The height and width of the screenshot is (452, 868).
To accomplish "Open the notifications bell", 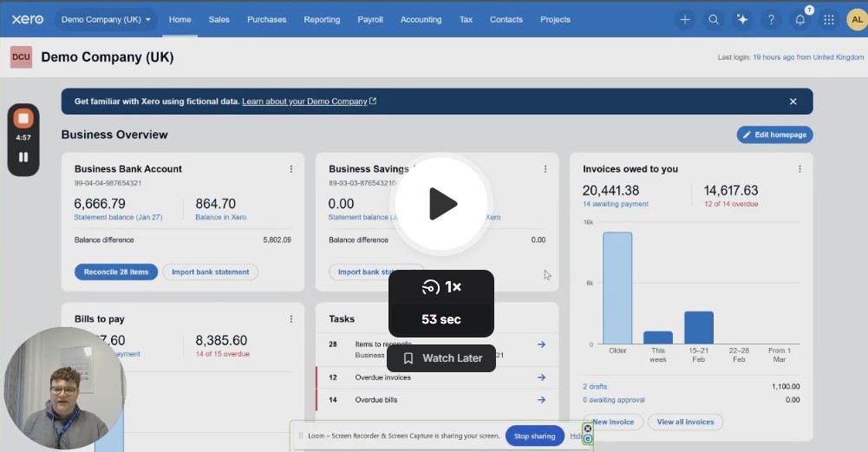I will pyautogui.click(x=799, y=20).
